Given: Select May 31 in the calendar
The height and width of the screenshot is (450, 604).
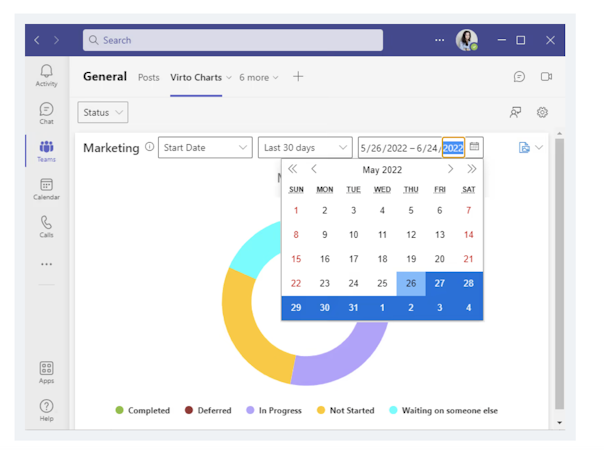Looking at the screenshot, I should point(353,308).
